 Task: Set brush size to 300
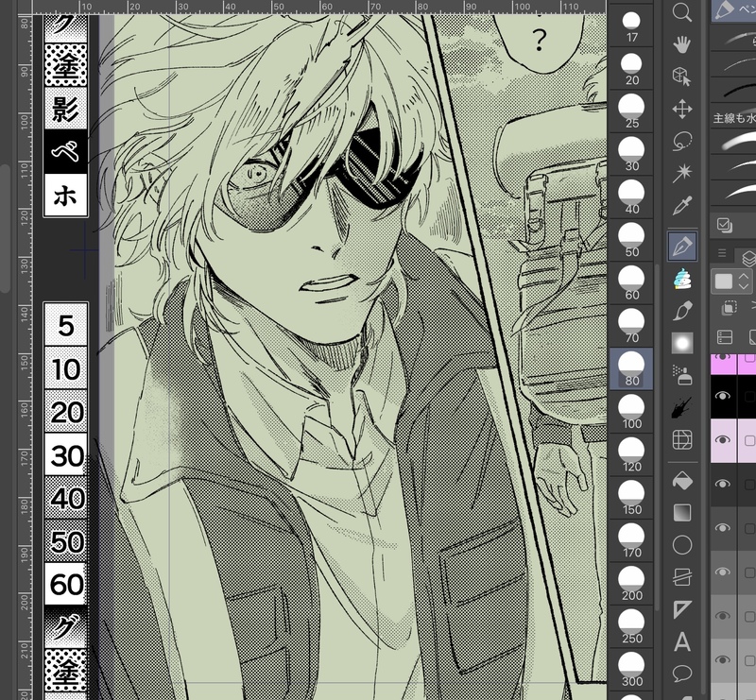pyautogui.click(x=631, y=669)
